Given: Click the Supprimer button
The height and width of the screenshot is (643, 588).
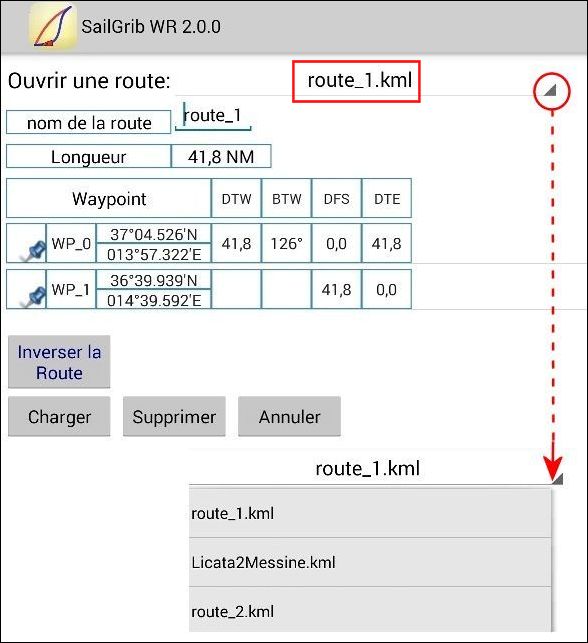Looking at the screenshot, I should [174, 416].
